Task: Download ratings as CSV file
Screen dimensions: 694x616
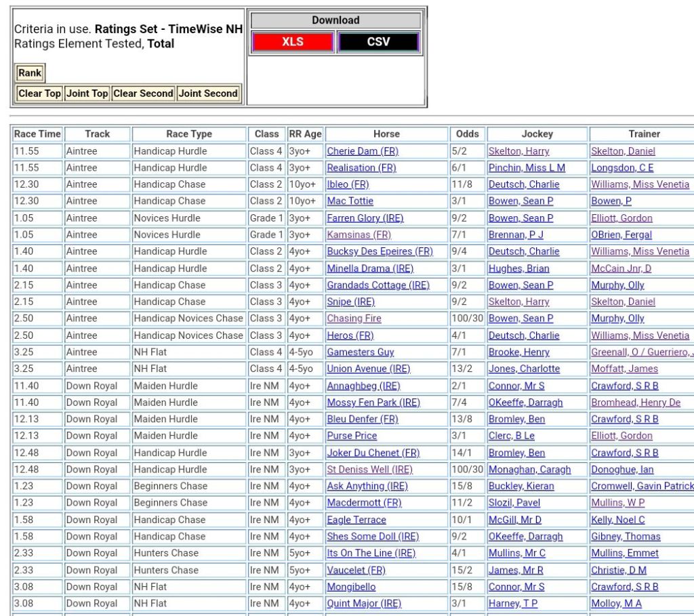Action: tap(378, 42)
